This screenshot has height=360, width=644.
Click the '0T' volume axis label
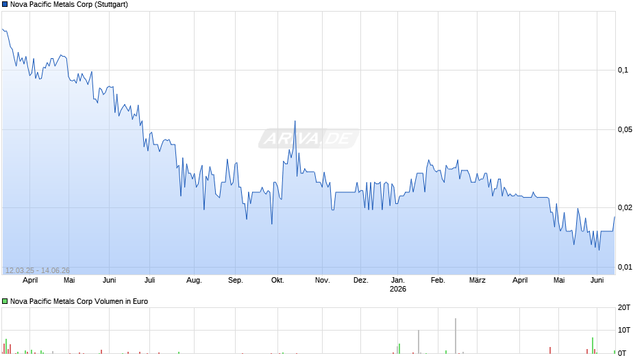click(x=622, y=353)
